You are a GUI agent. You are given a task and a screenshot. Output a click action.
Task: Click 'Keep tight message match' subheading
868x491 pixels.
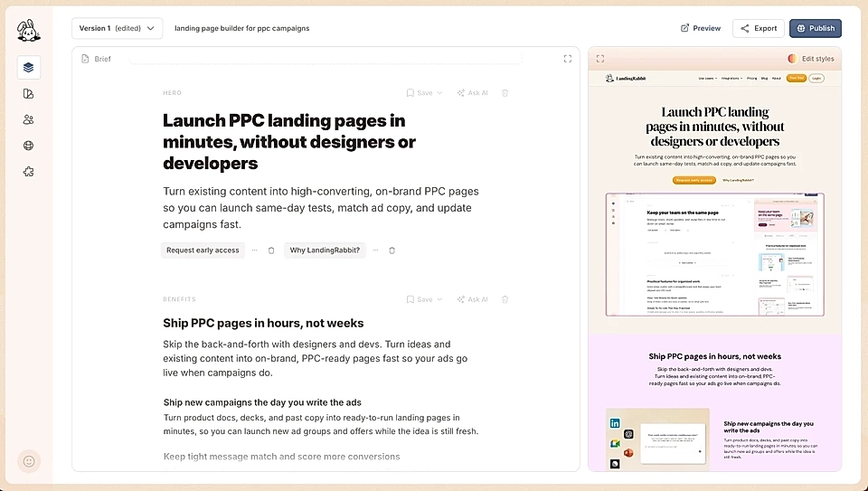281,457
